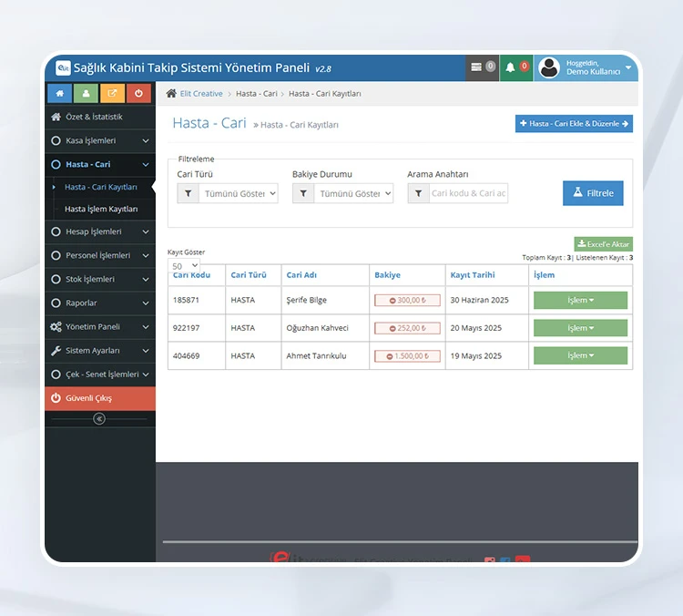Expand Stok İşlemleri menu
This screenshot has height=616, width=683.
coord(100,279)
